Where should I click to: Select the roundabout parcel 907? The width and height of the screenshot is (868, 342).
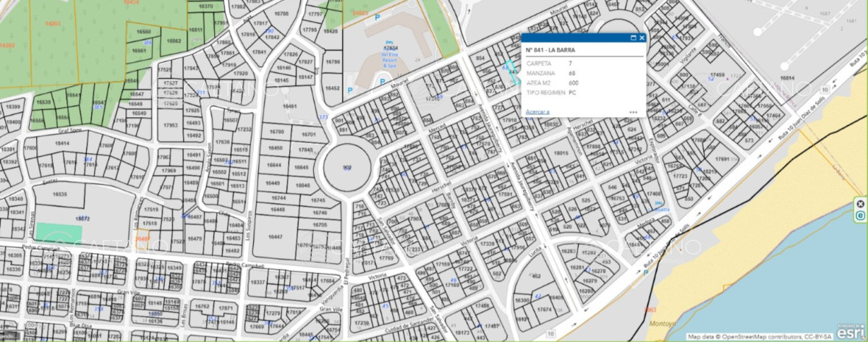[347, 168]
